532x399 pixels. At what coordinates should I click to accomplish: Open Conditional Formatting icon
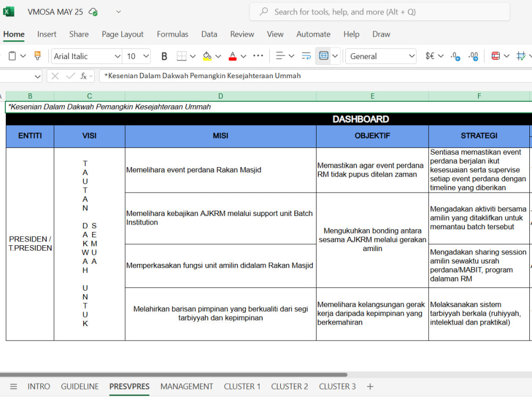tap(495, 56)
